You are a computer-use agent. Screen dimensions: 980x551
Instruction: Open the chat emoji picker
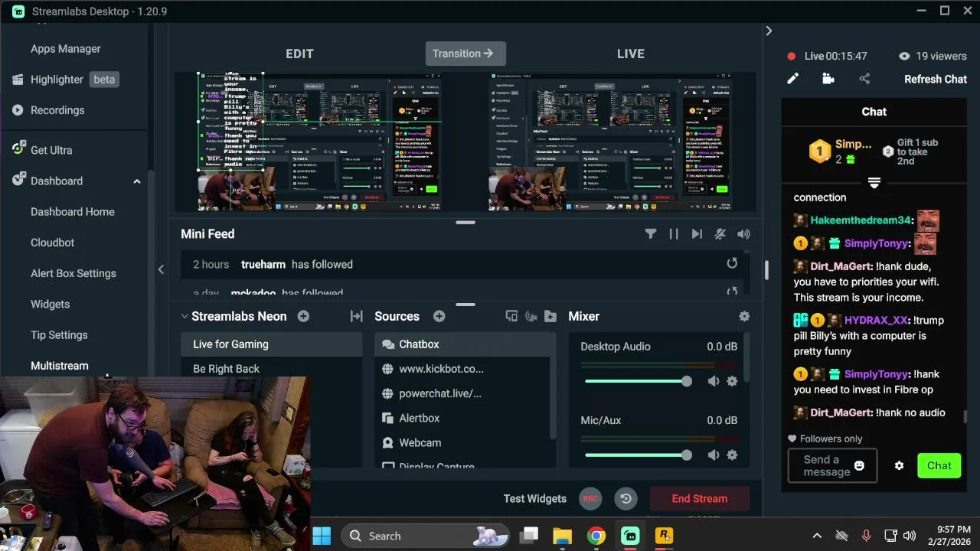pos(859,465)
